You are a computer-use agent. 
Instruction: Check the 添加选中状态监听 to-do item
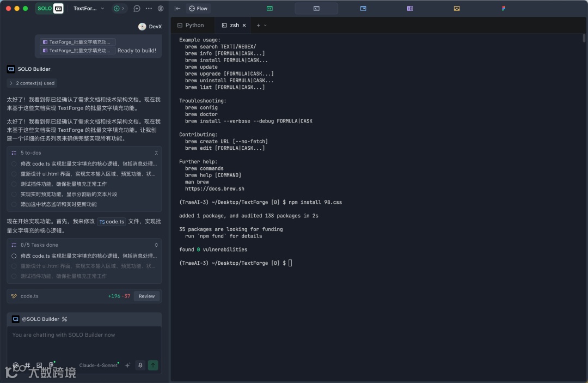coord(14,204)
